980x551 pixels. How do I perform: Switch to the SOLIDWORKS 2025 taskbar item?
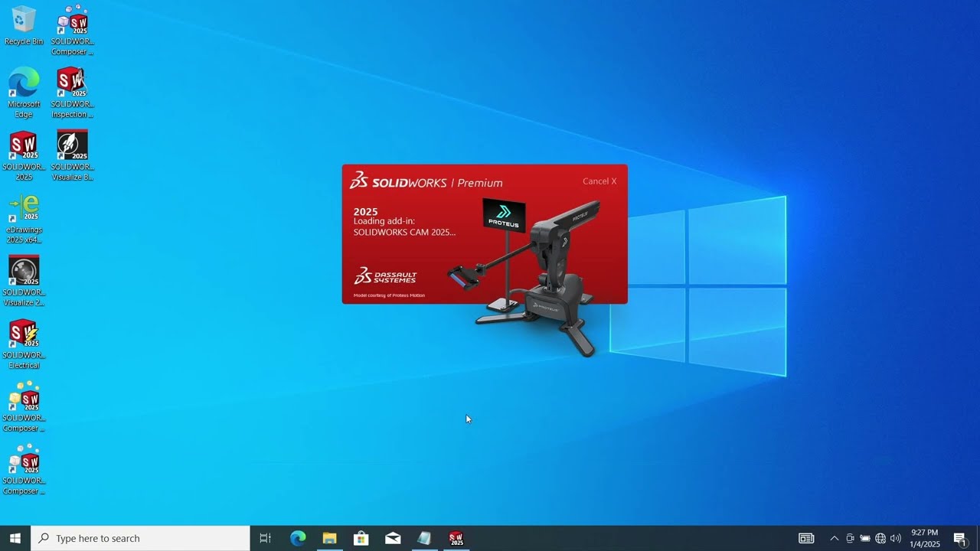(456, 538)
